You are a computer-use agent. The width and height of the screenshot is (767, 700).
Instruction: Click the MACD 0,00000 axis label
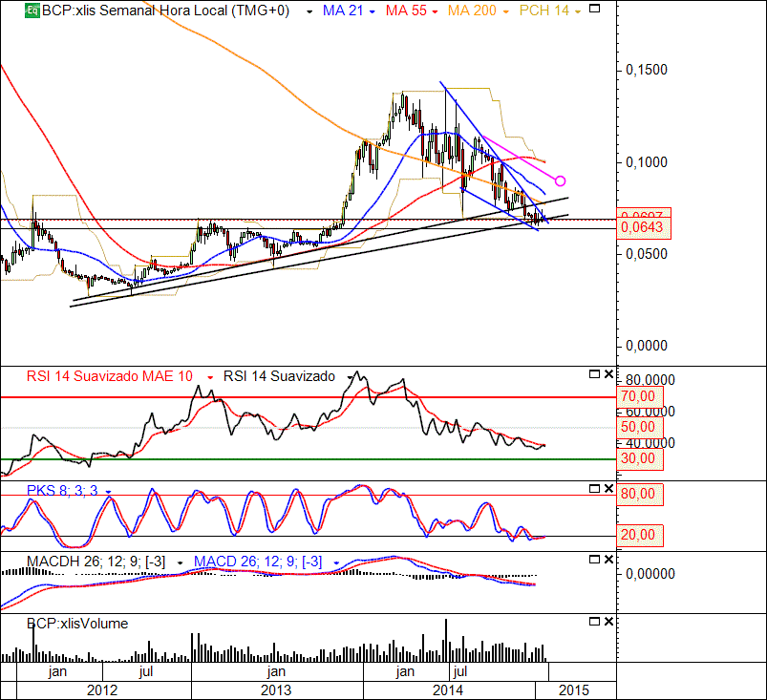650,573
